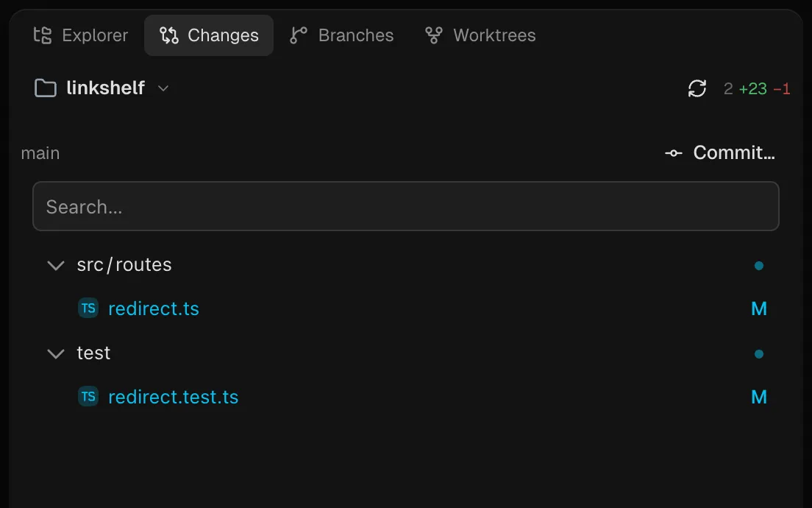Viewport: 812px width, 508px height.
Task: Open the redirect.ts file
Action: [153, 309]
